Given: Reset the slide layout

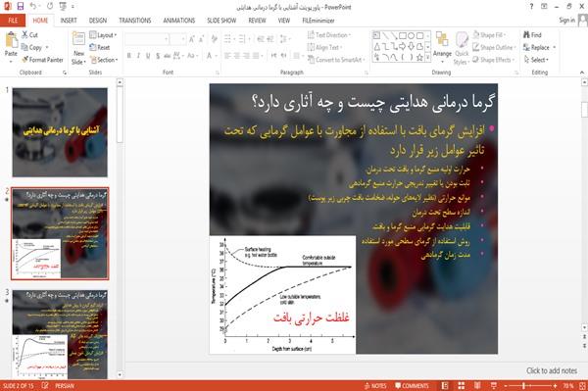Looking at the screenshot, I should 100,47.
